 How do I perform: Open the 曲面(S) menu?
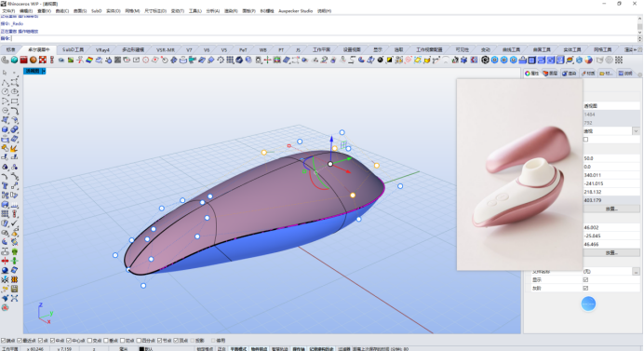[80, 11]
